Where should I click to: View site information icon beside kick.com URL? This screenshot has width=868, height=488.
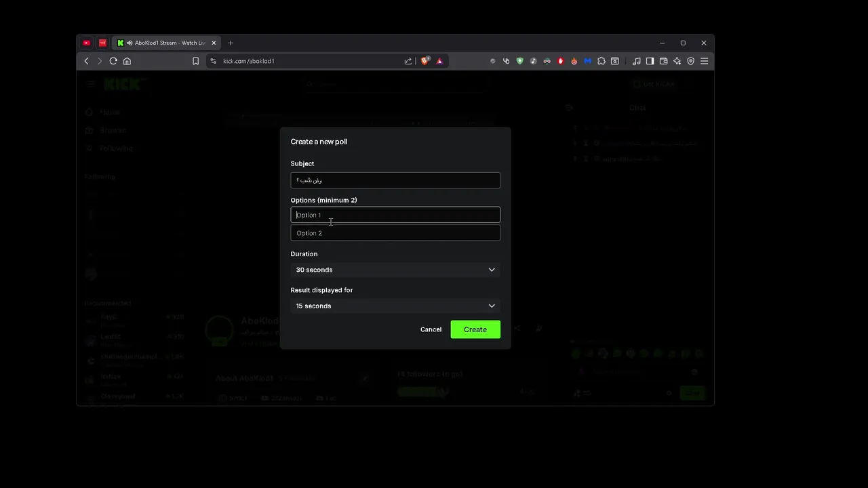pos(213,61)
